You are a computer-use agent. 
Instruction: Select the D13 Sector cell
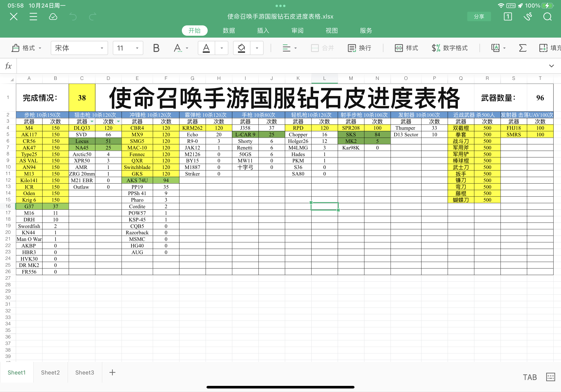[x=406, y=135]
